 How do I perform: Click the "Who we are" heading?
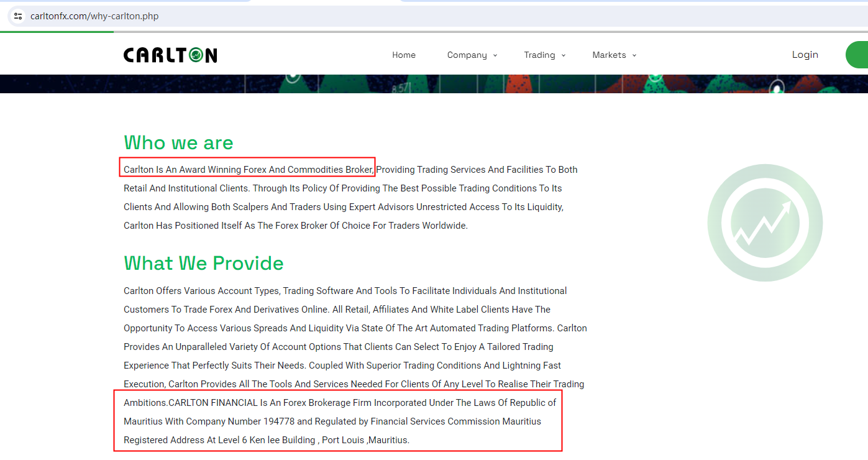(x=178, y=142)
